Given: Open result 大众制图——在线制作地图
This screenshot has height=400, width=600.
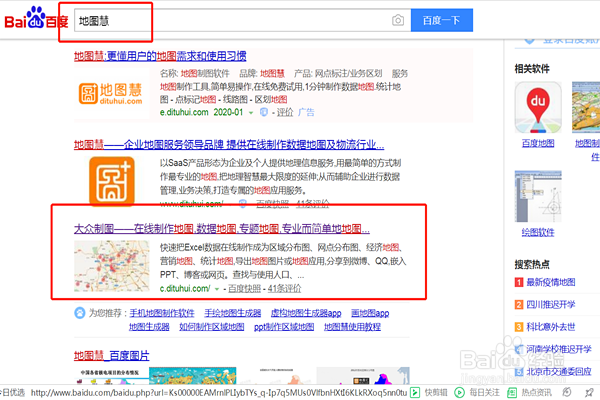Looking at the screenshot, I should (222, 229).
